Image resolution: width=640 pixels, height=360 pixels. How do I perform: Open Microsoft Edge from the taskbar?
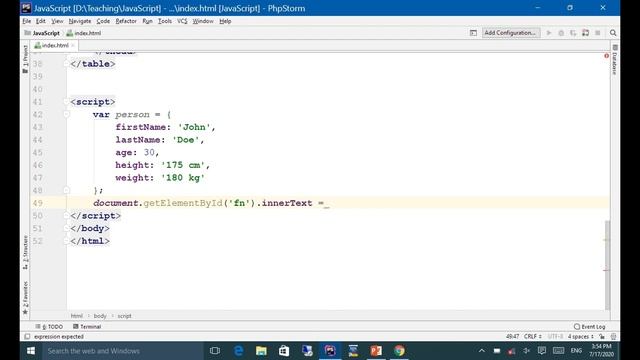238,351
